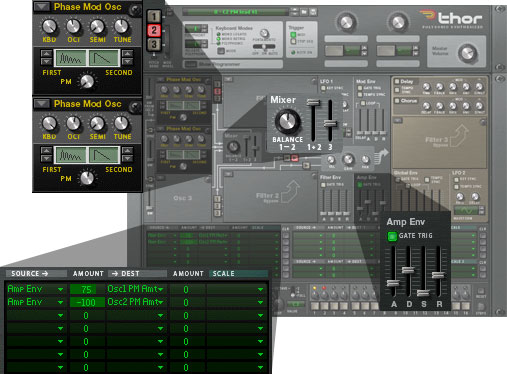Click the SEMI knob in the upper enlarged oscillator
This screenshot has height=374, width=507.
pyautogui.click(x=97, y=27)
